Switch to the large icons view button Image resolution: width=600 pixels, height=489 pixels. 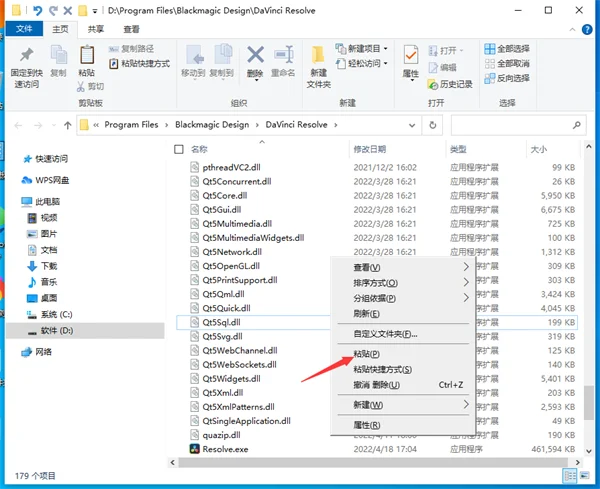pyautogui.click(x=585, y=476)
